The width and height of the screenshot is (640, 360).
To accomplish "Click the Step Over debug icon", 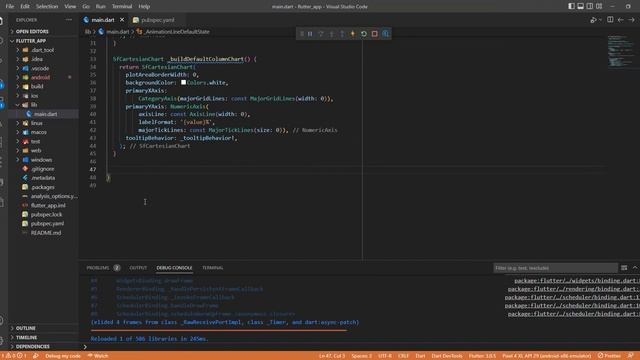I will 321,34.
